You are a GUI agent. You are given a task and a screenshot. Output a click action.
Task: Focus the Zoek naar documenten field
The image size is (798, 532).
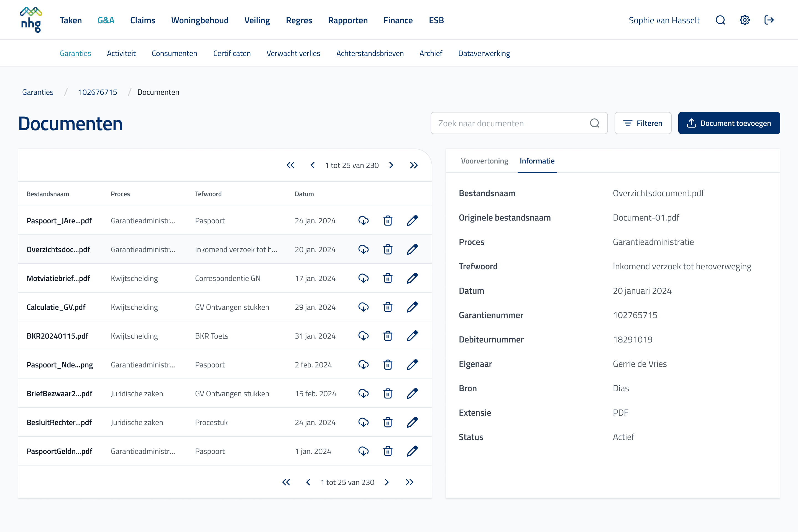coord(519,123)
